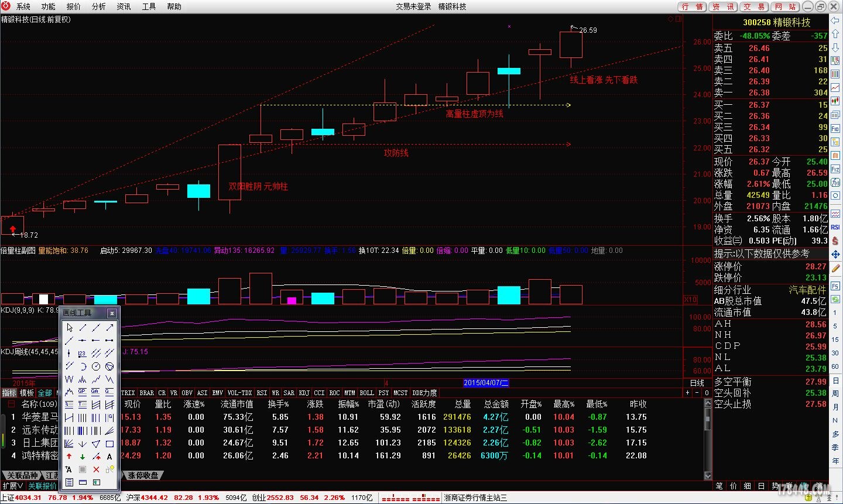Choose the arc drawing tool
The width and height of the screenshot is (843, 504).
point(83,366)
